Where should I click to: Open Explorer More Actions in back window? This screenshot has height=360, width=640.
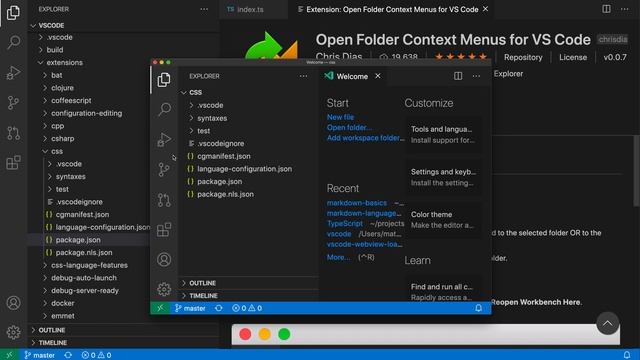point(204,9)
